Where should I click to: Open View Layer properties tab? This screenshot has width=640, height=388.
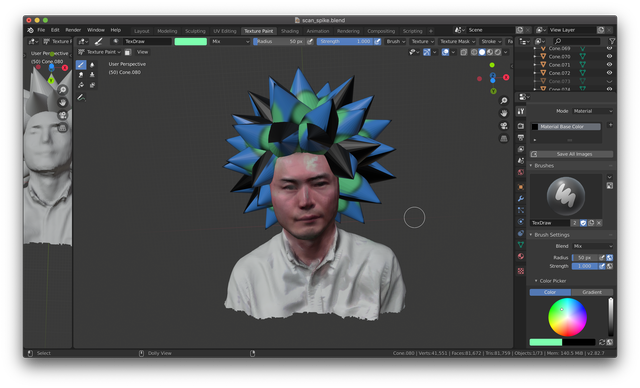tap(520, 149)
